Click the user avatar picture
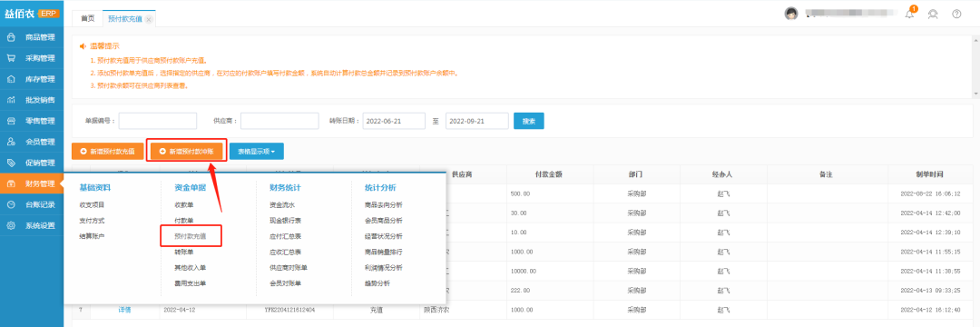Viewport: 980px width, 327px height. [x=791, y=14]
